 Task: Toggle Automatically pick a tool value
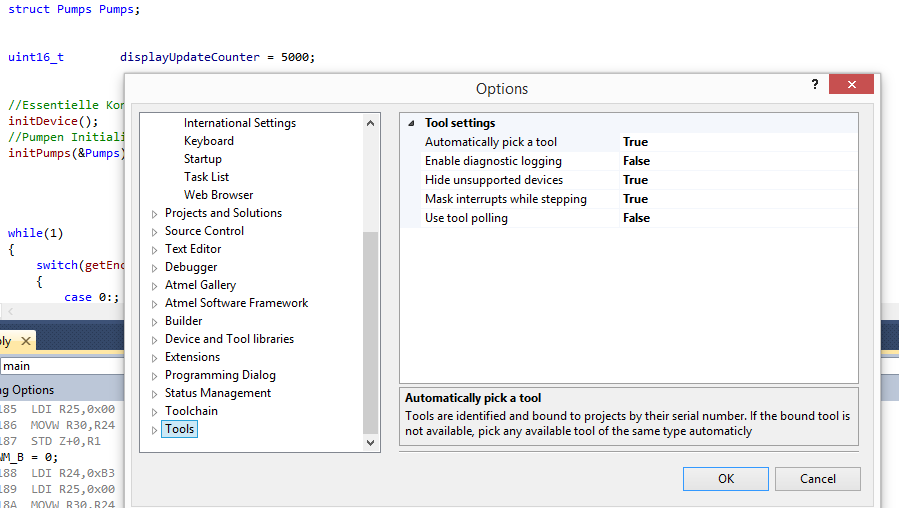click(x=635, y=142)
